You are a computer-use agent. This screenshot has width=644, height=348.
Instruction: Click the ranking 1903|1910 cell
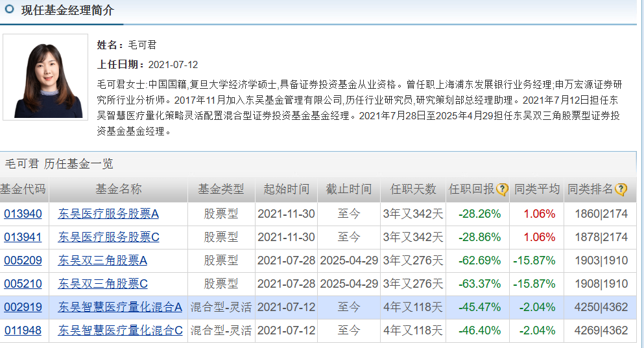click(601, 261)
